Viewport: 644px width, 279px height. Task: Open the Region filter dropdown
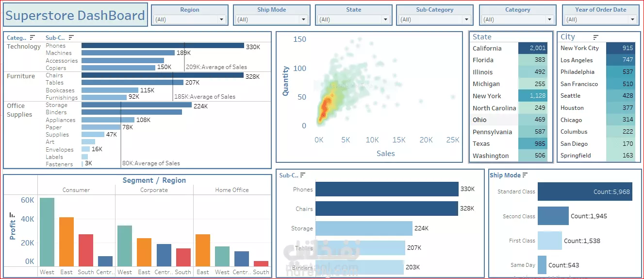pyautogui.click(x=189, y=19)
